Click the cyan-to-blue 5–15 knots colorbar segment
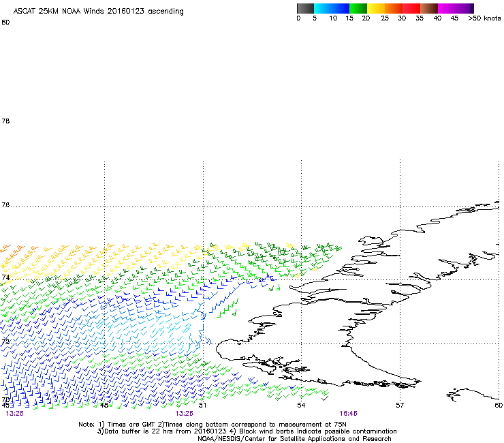The width and height of the screenshot is (504, 443). click(x=332, y=8)
